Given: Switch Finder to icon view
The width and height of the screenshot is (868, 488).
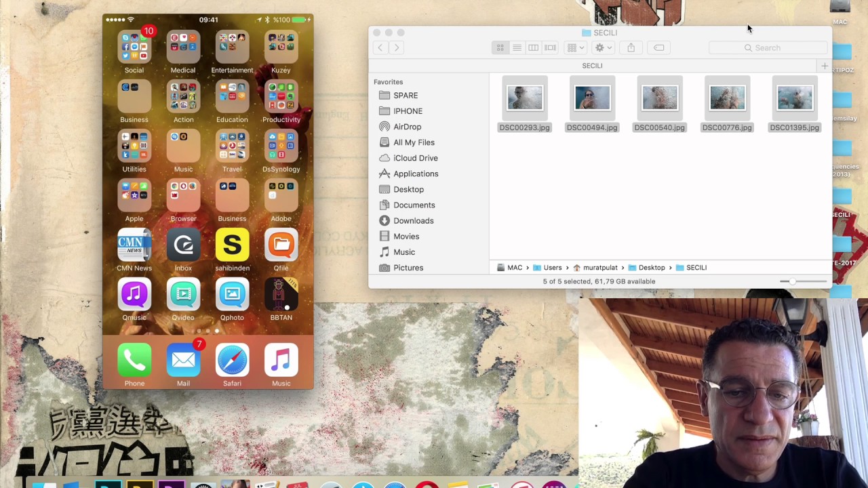Looking at the screenshot, I should (x=500, y=47).
